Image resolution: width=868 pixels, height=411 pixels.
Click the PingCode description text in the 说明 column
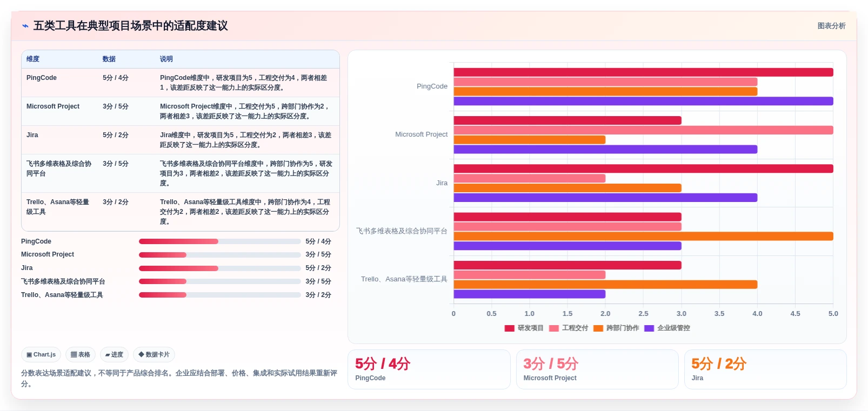click(244, 83)
